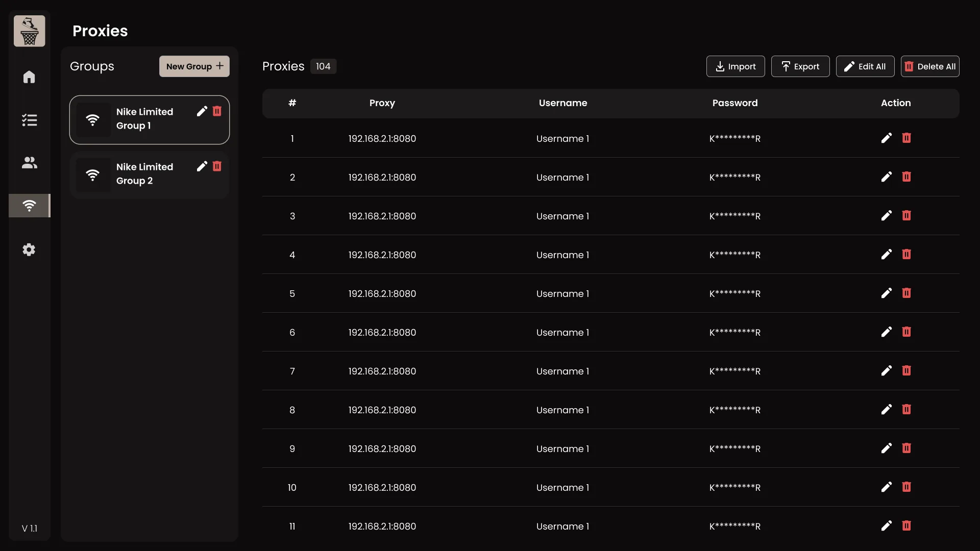Edit proxy row 10

[x=887, y=487]
